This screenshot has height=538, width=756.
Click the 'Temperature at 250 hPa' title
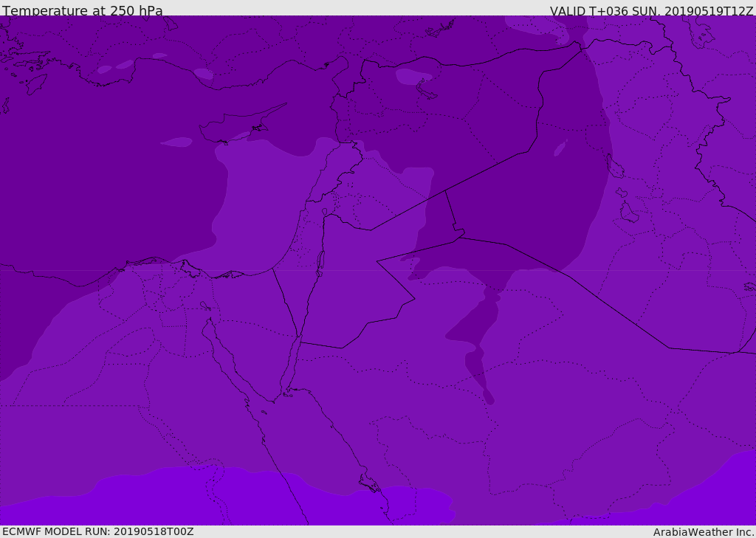click(82, 10)
